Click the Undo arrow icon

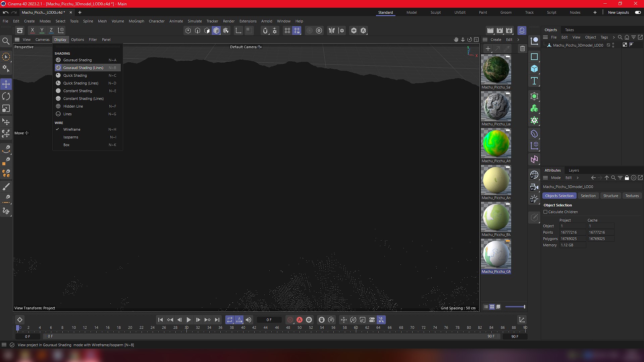(5, 12)
